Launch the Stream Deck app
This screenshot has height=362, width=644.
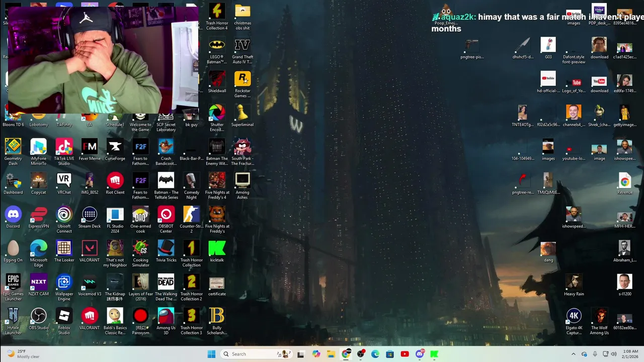tap(90, 217)
